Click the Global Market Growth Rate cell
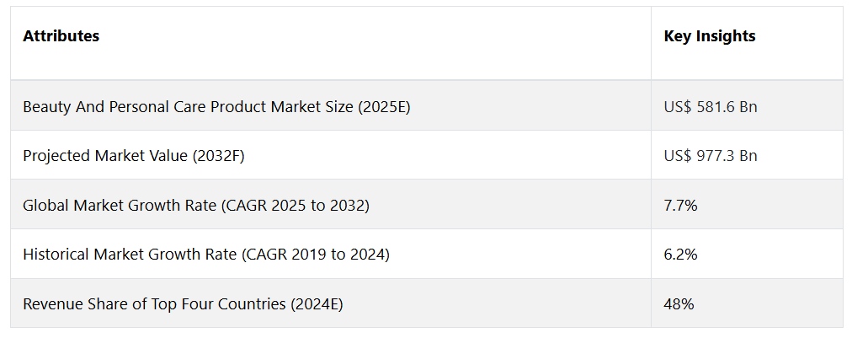This screenshot has width=868, height=338. (x=331, y=205)
